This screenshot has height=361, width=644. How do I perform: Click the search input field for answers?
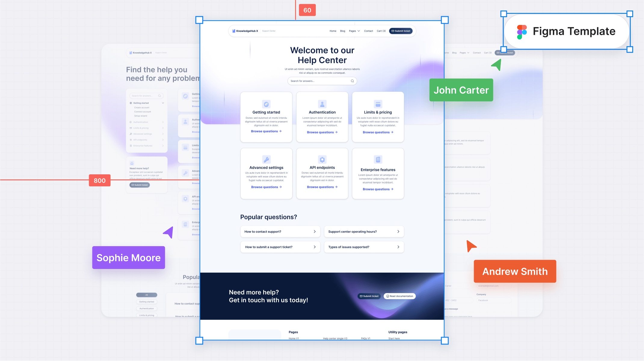[322, 81]
